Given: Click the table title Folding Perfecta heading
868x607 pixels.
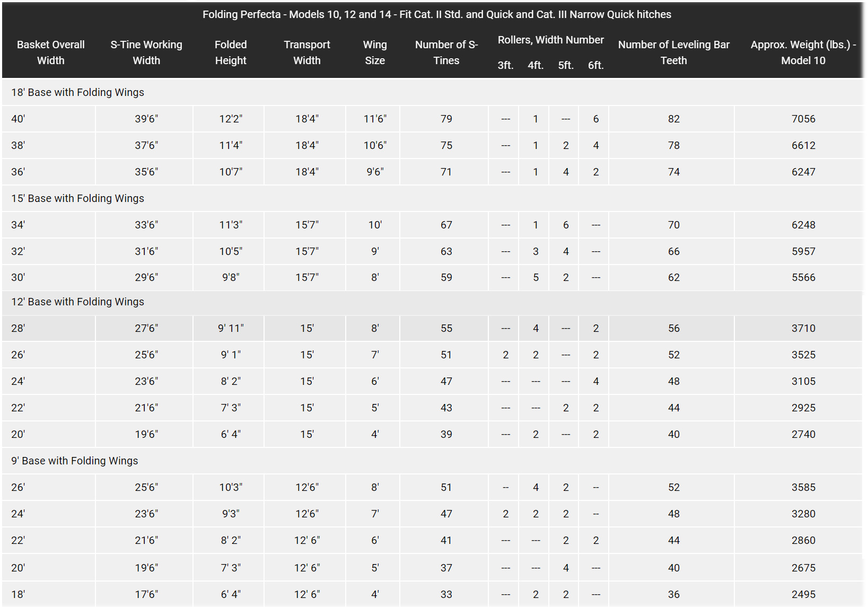Looking at the screenshot, I should (436, 14).
